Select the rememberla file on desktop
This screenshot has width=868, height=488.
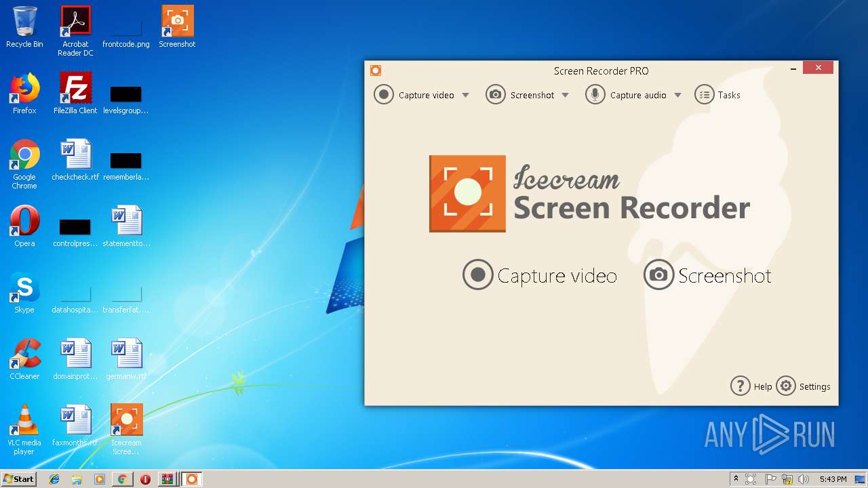[126, 165]
